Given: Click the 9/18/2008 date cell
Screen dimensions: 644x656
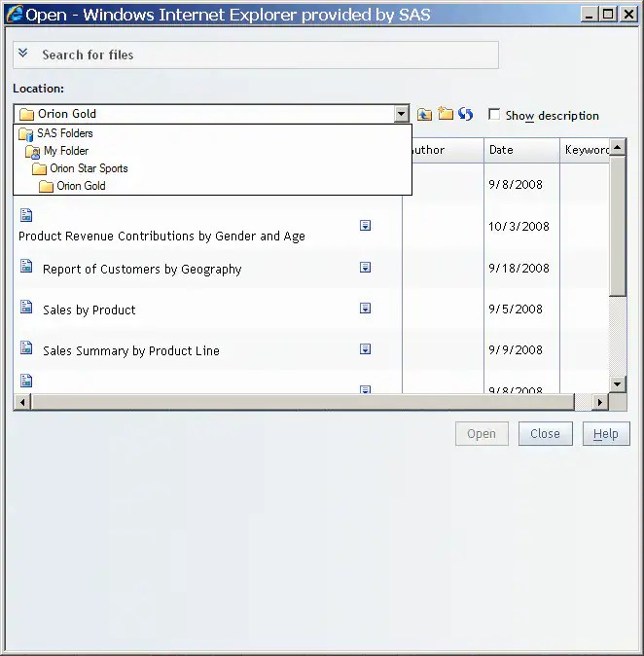Looking at the screenshot, I should point(519,269).
